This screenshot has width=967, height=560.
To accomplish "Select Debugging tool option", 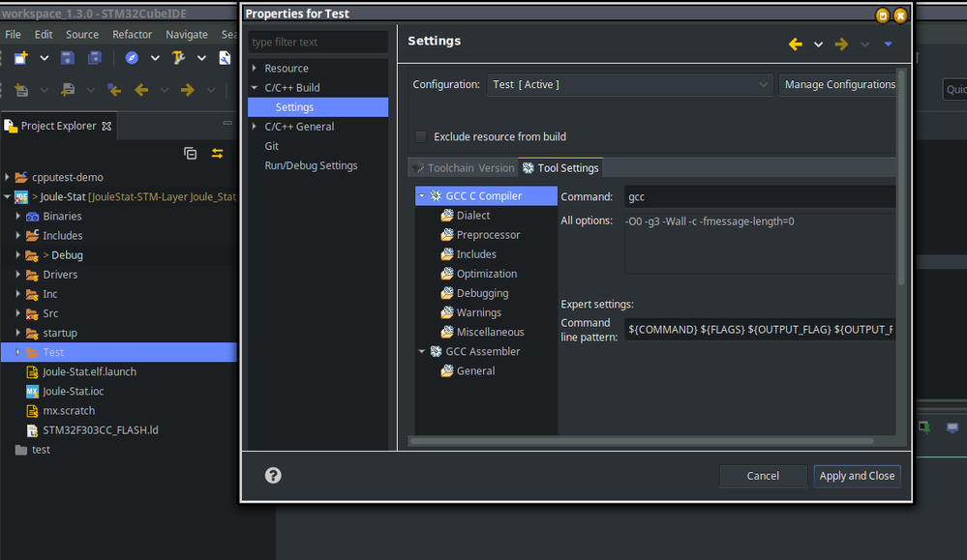I will coord(482,293).
